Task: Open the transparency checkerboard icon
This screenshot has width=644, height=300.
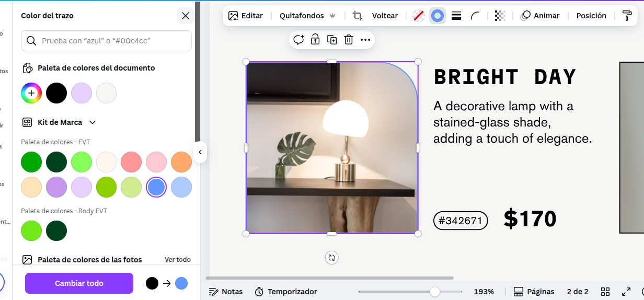Action: tap(500, 16)
